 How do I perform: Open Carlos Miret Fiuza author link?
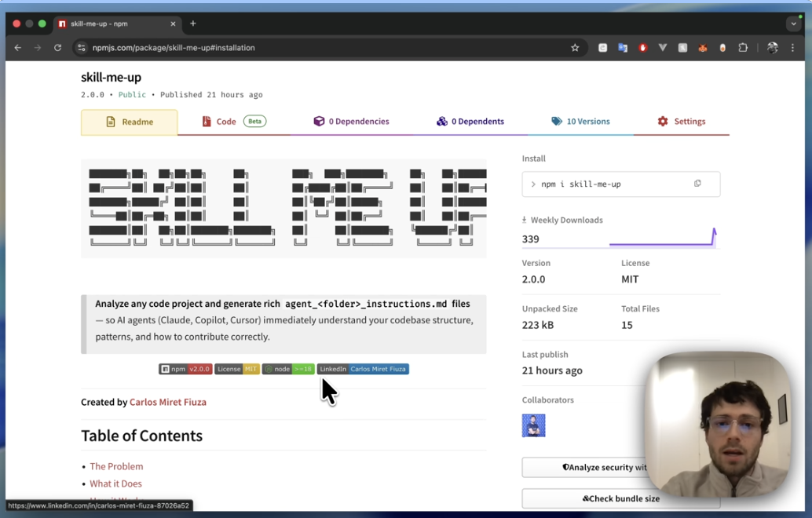[x=168, y=402]
